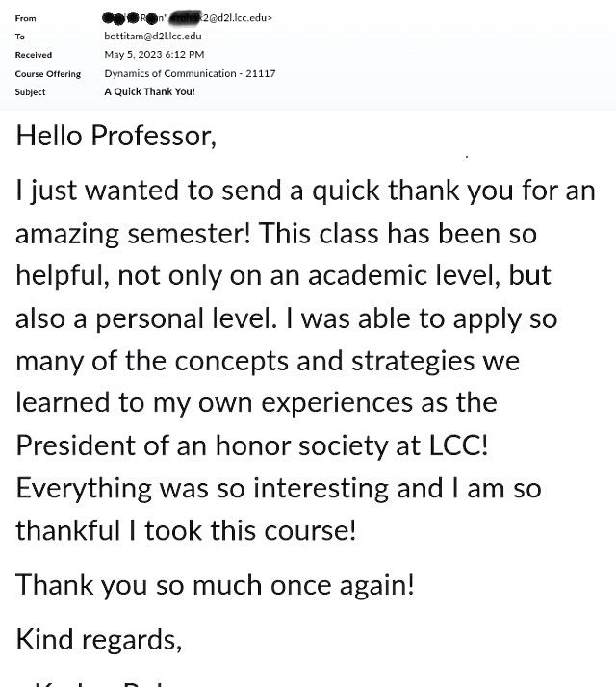This screenshot has height=687, width=616.
Task: Click the 'A Quick Thank You!' subject text
Action: tap(149, 92)
